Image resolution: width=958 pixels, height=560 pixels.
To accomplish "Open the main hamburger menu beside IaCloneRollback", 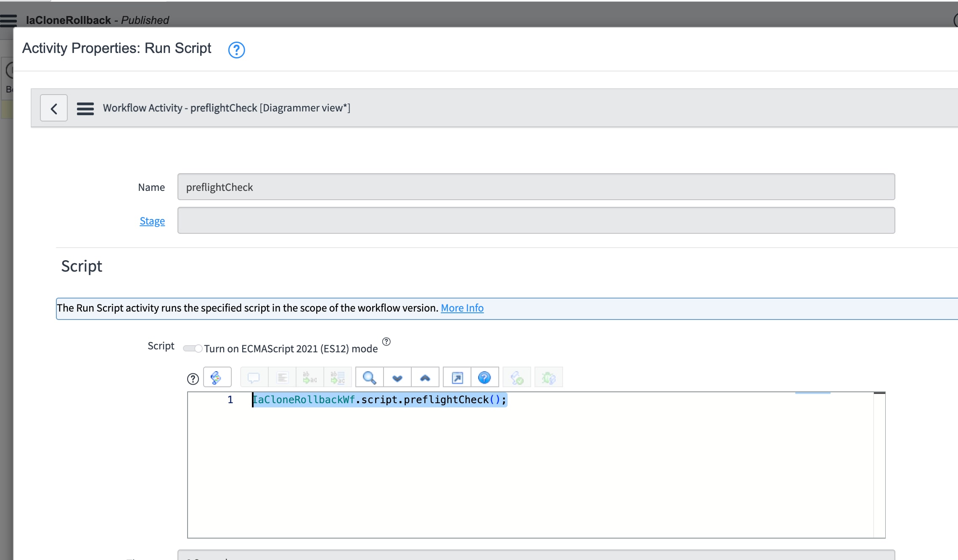I will (8, 20).
